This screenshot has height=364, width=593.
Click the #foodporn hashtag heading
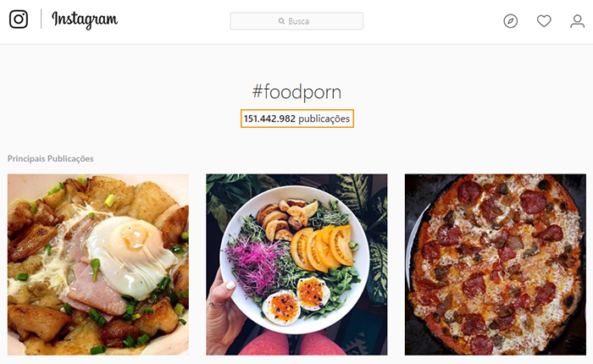point(296,91)
